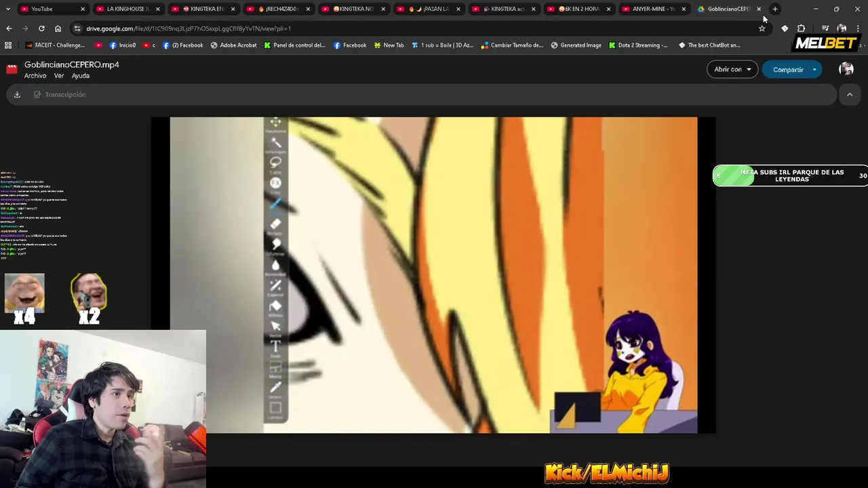Image resolution: width=868 pixels, height=488 pixels.
Task: Open the (2) Facebook bookmark
Action: coord(183,45)
